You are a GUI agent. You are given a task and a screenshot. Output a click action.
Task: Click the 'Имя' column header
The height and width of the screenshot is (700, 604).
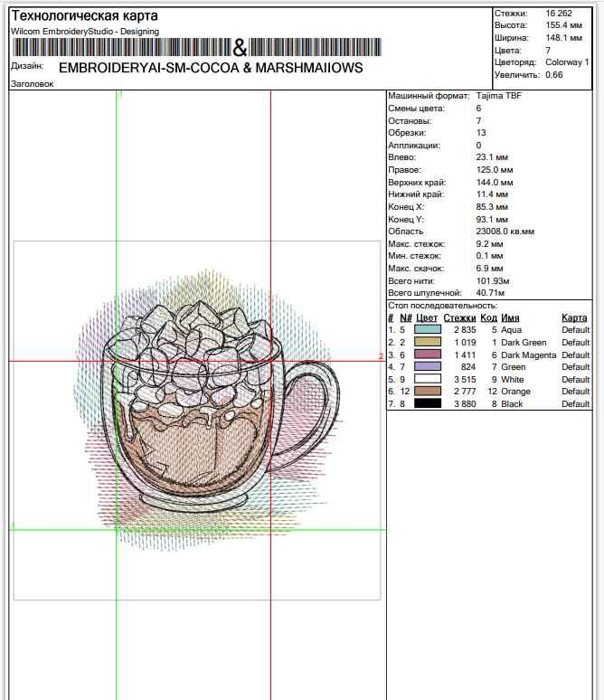[510, 318]
